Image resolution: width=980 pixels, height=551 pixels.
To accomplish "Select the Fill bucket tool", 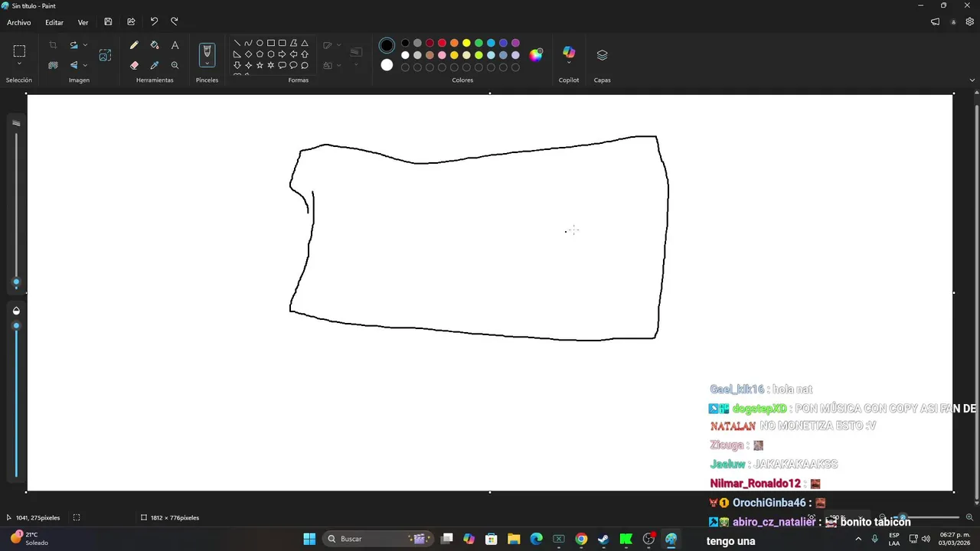I will 155,46.
